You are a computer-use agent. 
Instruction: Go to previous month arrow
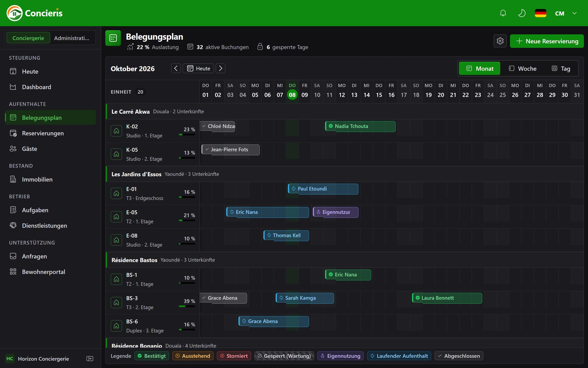tap(176, 68)
